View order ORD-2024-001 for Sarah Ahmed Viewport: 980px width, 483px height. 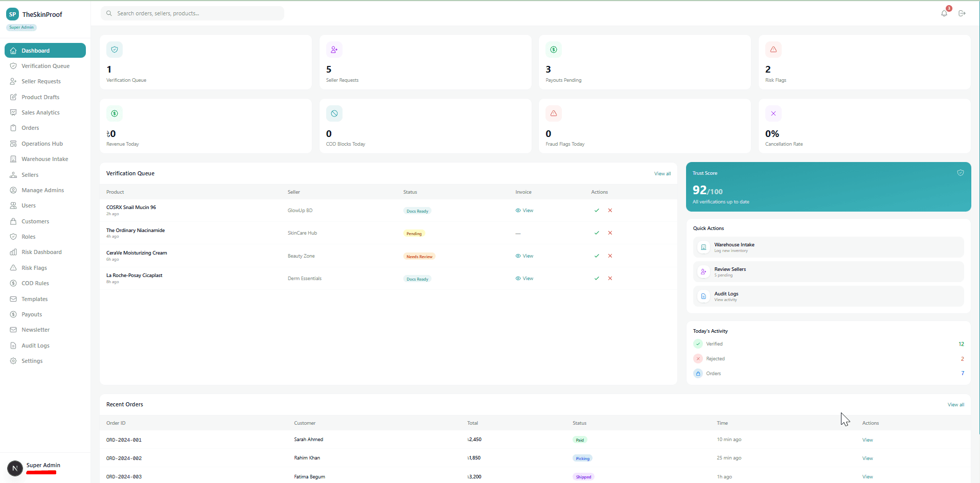coord(868,440)
